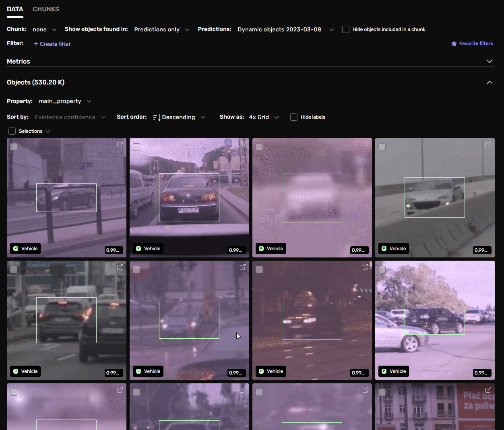504x430 pixels.
Task: Open the Descending sort order dropdown
Action: point(179,117)
